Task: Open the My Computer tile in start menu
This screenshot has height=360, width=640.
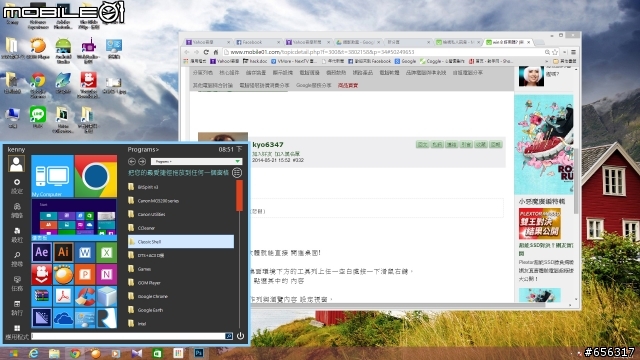Action: (x=52, y=176)
